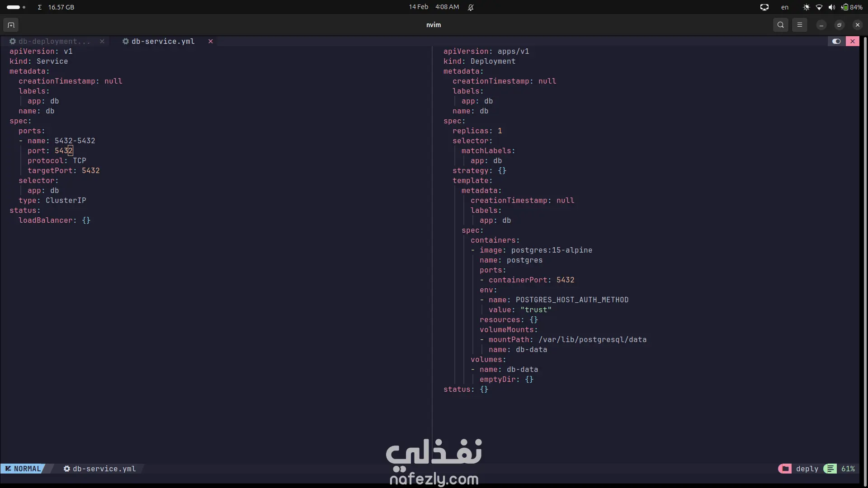868x488 pixels.
Task: Click the terminal search icon
Action: 781,25
